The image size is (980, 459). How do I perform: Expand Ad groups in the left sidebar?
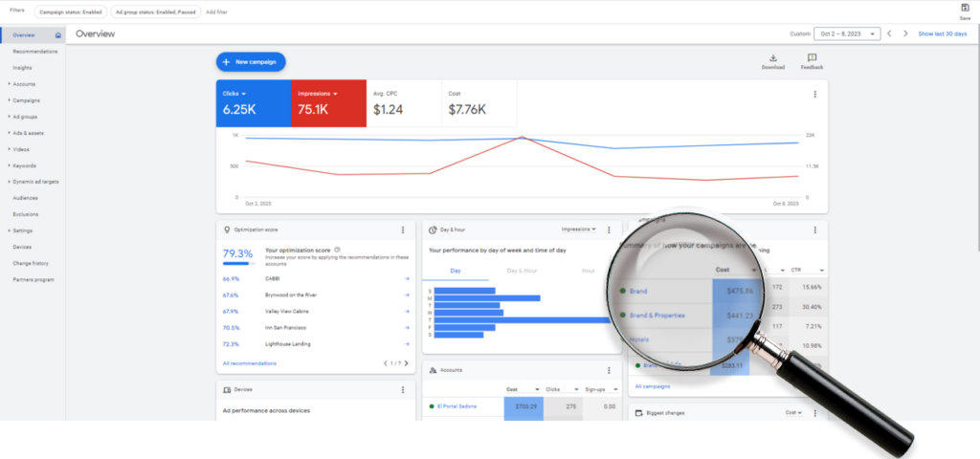tap(9, 117)
